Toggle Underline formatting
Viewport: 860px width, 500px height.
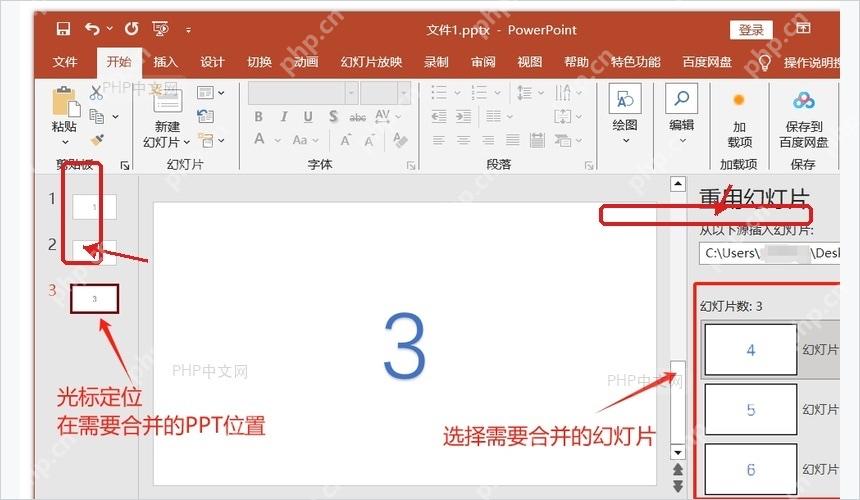click(308, 117)
